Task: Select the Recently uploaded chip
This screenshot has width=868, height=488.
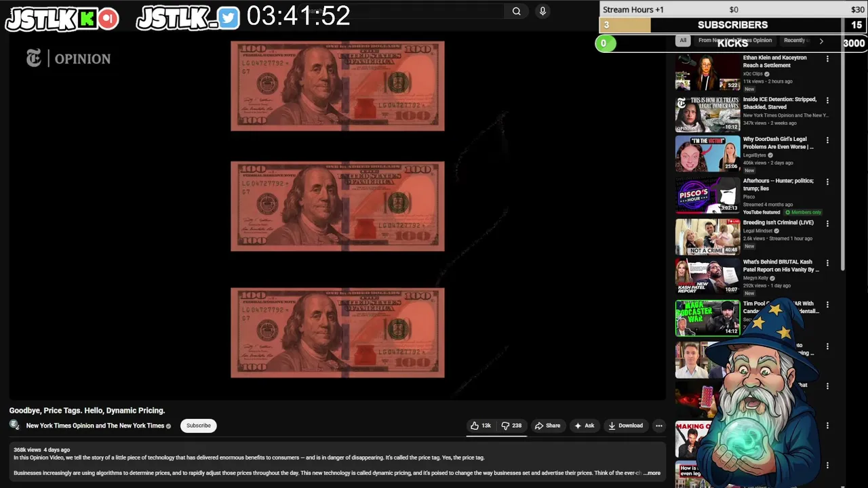Action: coord(796,41)
